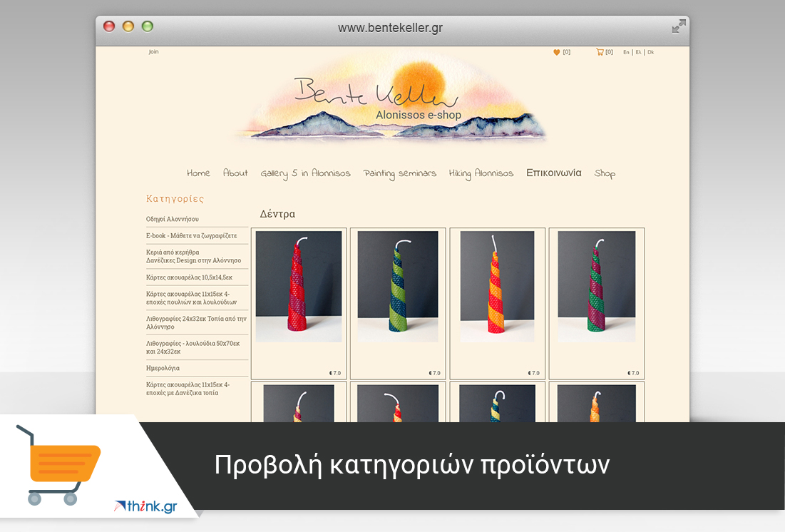Open Hiking Alonnisos menu item
Viewport: 785px width, 532px height.
coord(481,173)
